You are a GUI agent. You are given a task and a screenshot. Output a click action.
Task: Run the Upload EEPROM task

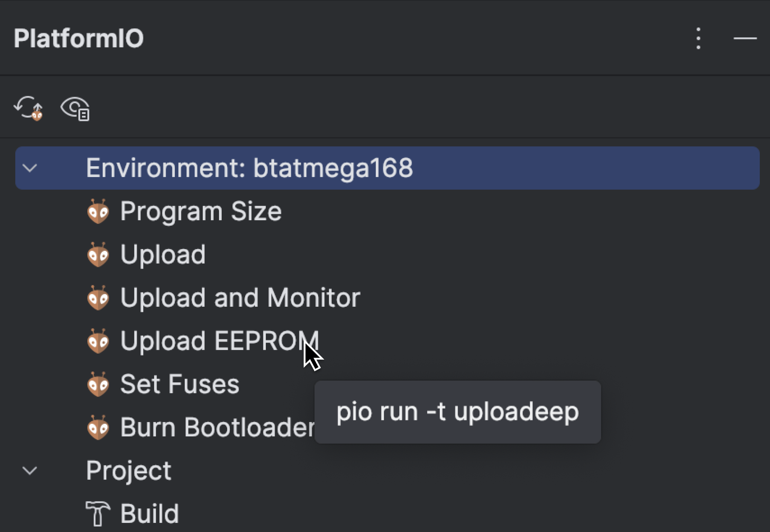point(219,341)
